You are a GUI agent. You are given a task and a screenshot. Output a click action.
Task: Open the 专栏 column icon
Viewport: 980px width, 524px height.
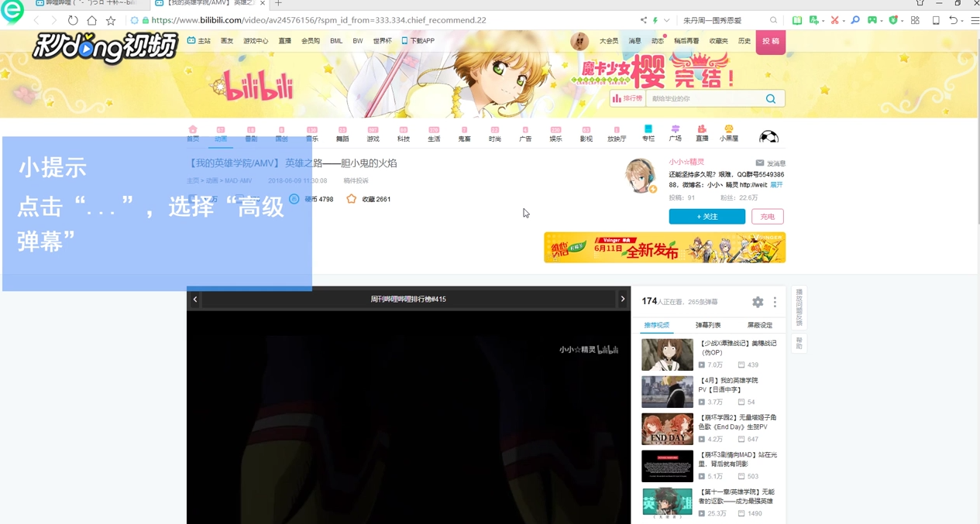[x=648, y=134]
